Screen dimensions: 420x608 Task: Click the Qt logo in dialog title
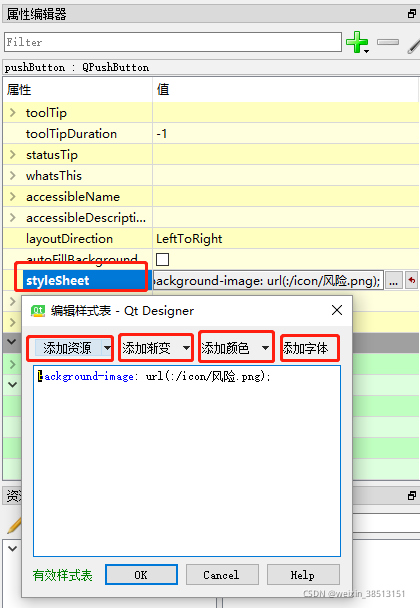tap(38, 311)
